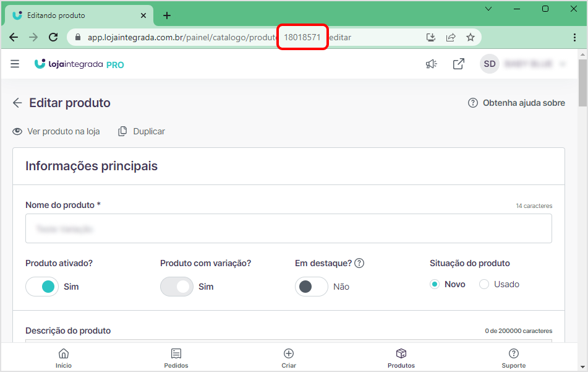
Task: Select the Novo radio button
Action: click(x=435, y=284)
